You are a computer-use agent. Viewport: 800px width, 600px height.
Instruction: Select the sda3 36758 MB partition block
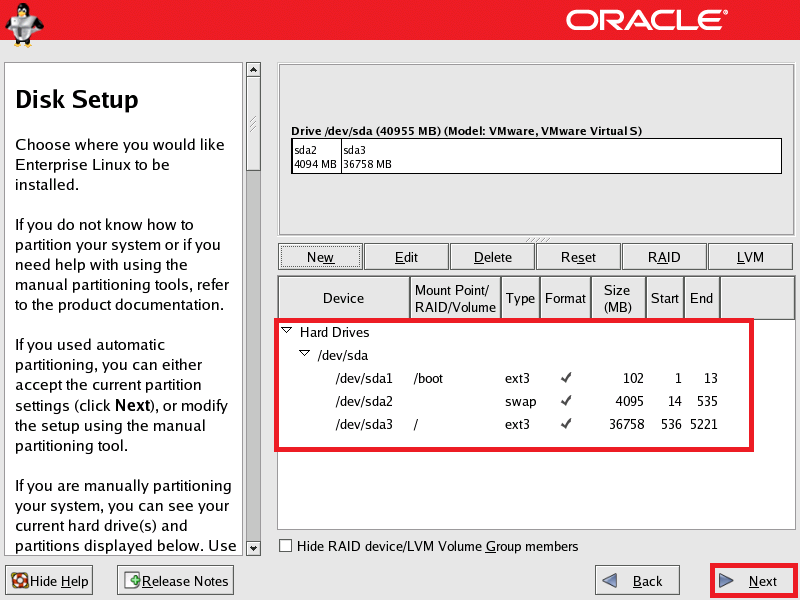[561, 157]
